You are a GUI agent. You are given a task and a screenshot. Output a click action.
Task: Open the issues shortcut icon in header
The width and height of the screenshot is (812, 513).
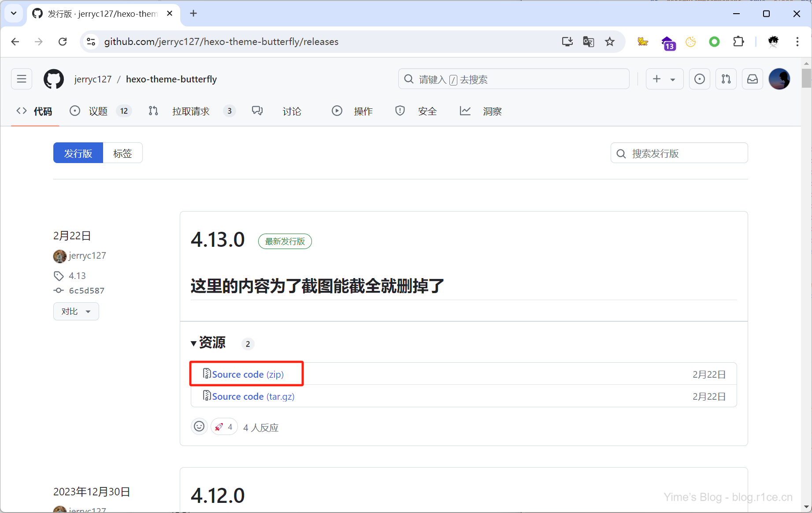pos(699,79)
